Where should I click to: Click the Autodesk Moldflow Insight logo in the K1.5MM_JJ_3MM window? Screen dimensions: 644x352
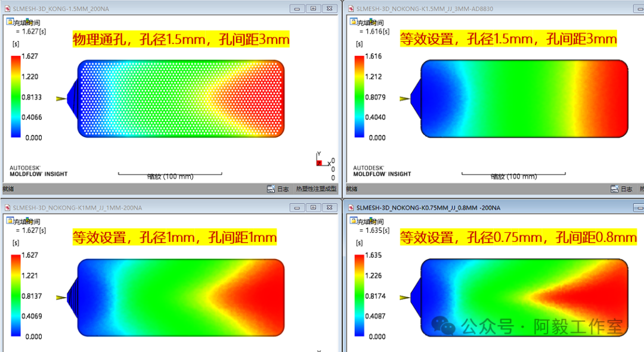click(382, 171)
